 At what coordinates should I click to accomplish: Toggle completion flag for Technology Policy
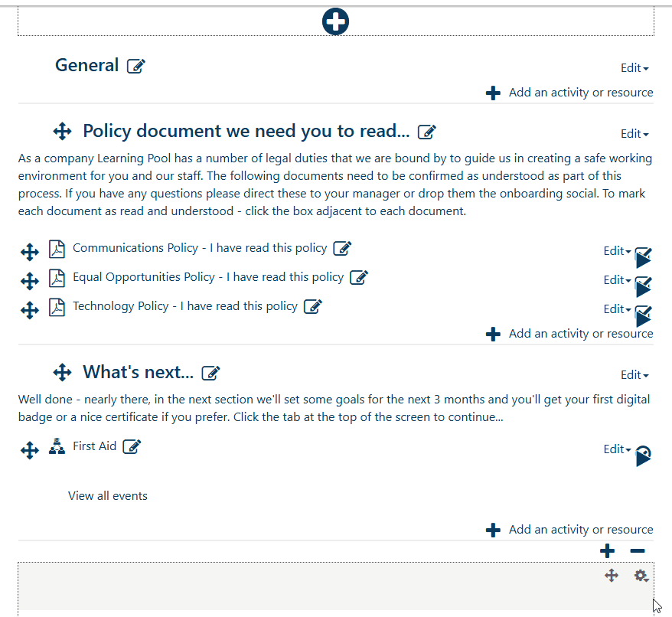(644, 316)
